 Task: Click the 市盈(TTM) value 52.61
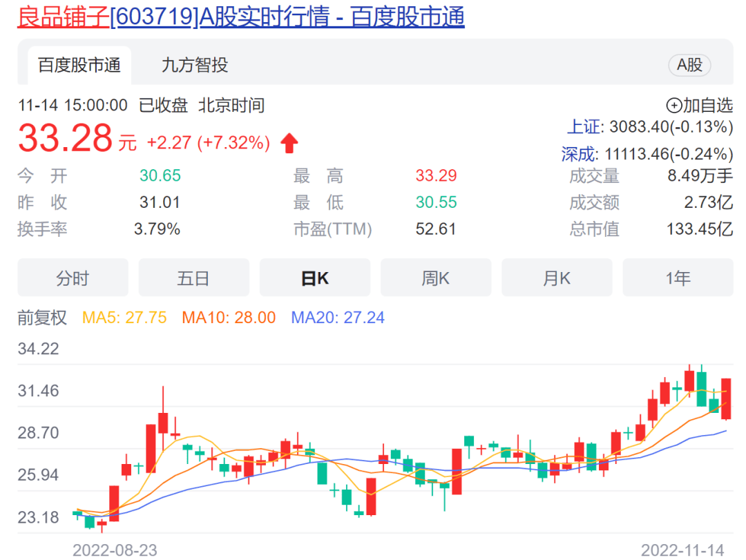pyautogui.click(x=436, y=229)
